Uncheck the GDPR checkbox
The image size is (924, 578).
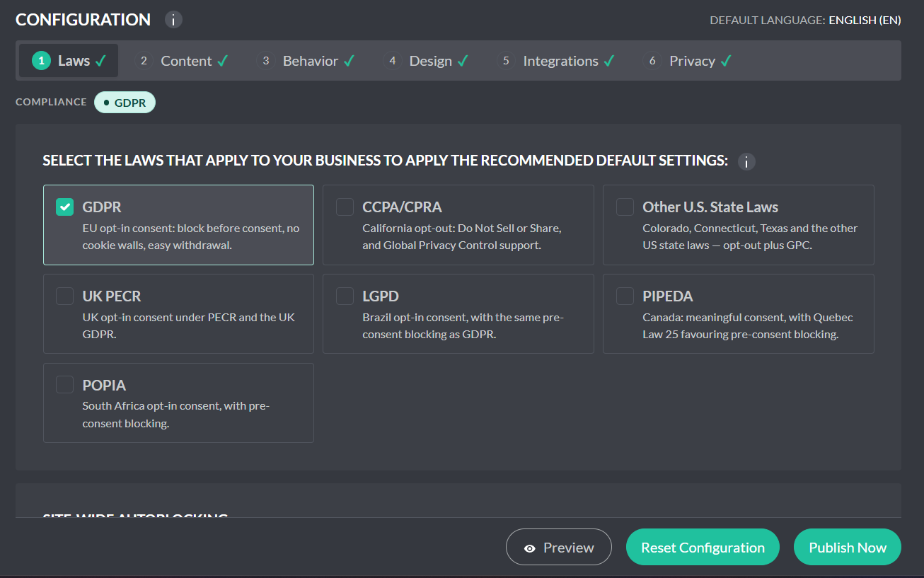pyautogui.click(x=65, y=207)
